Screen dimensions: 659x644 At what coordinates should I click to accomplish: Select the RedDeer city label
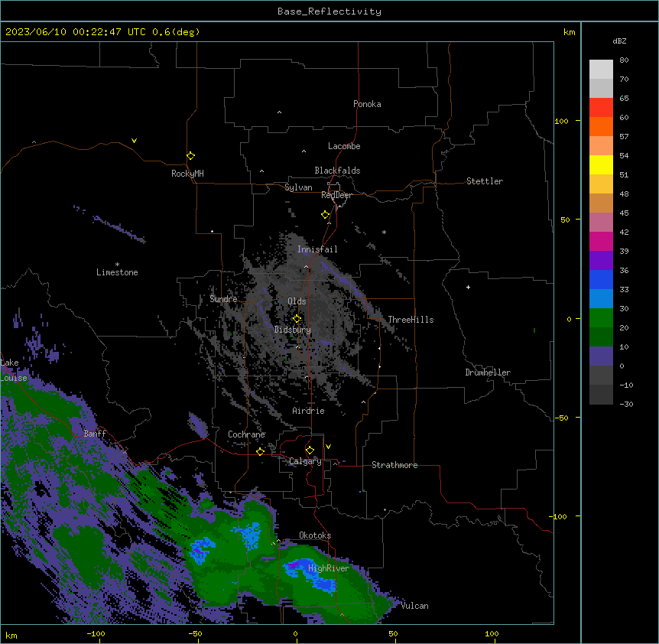[x=336, y=195]
